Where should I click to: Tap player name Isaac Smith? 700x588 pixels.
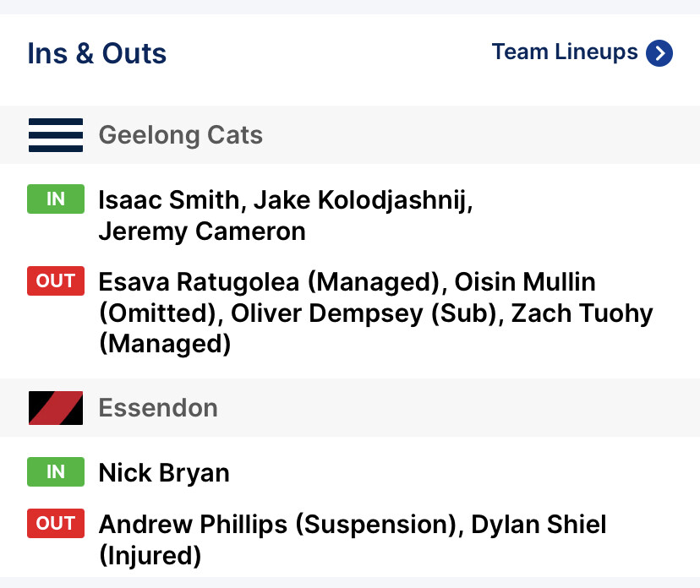click(x=169, y=200)
